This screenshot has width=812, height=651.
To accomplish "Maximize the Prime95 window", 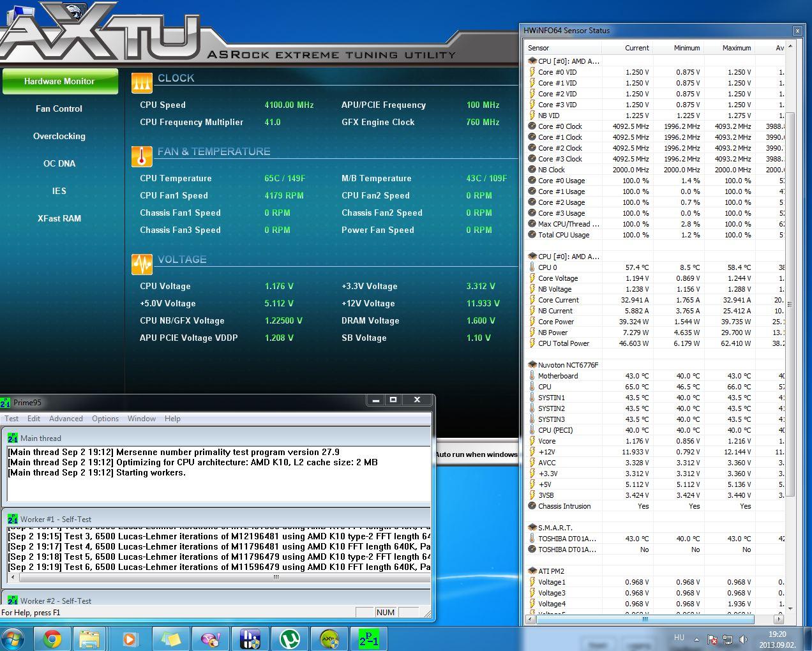I will [x=394, y=400].
